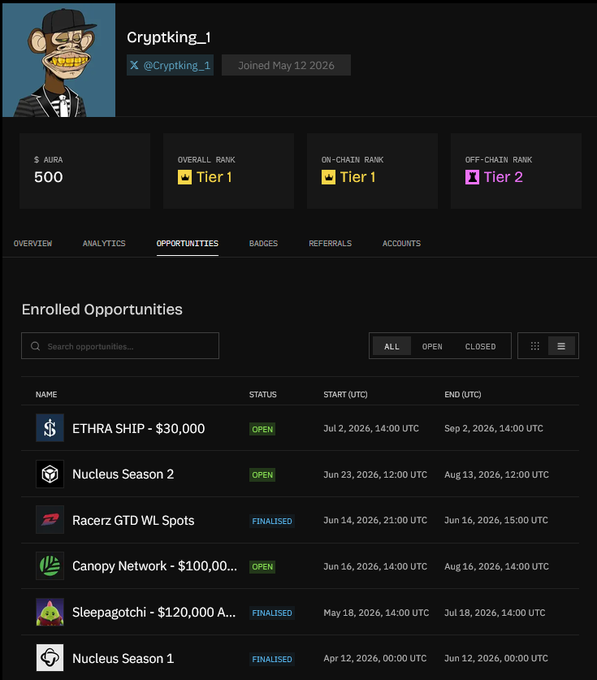The image size is (597, 680).
Task: Click start date May 18, 2026, 14:00 UTC
Action: [x=376, y=613]
